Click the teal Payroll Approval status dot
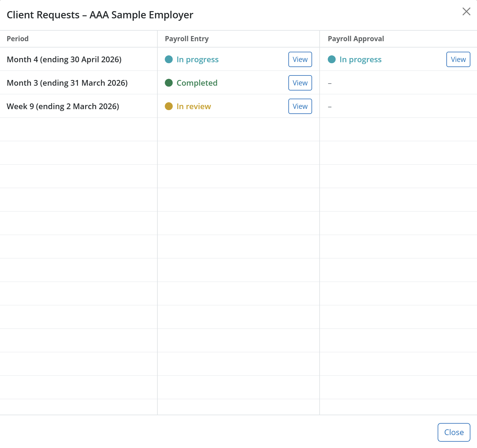 pyautogui.click(x=332, y=59)
